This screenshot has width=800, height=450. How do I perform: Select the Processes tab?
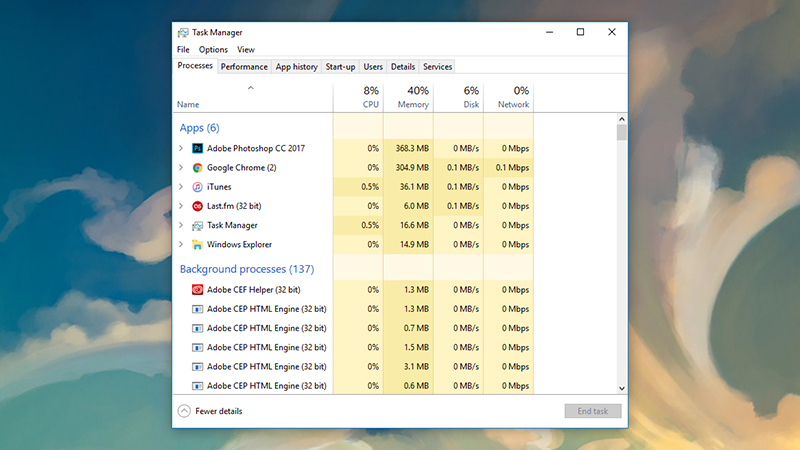(x=195, y=66)
